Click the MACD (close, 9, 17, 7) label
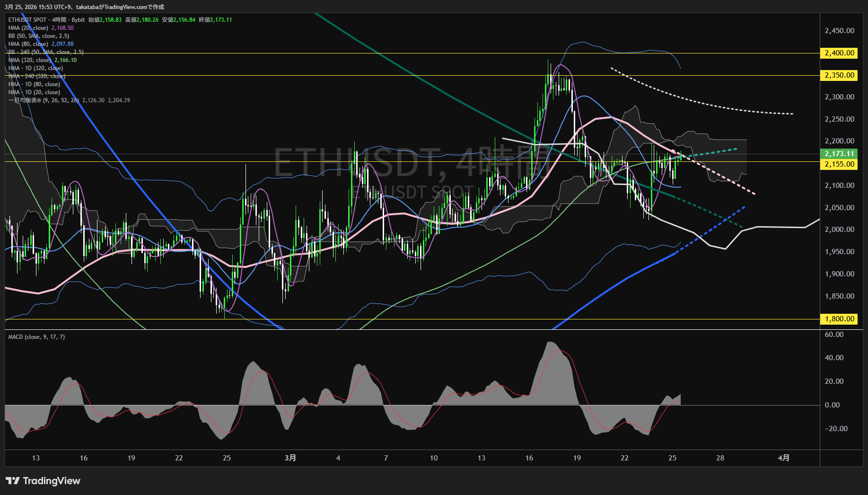The width and height of the screenshot is (868, 495). click(36, 337)
